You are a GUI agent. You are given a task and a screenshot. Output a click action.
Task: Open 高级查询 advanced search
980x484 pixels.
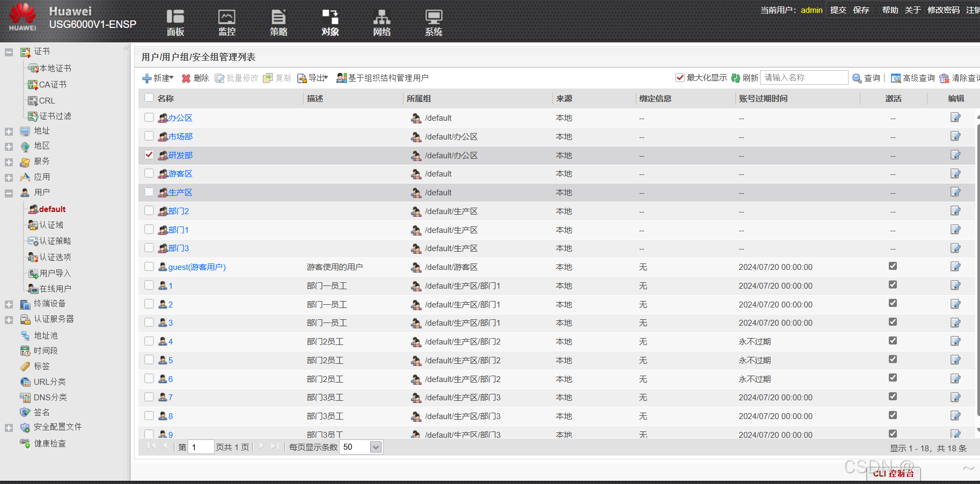(913, 78)
